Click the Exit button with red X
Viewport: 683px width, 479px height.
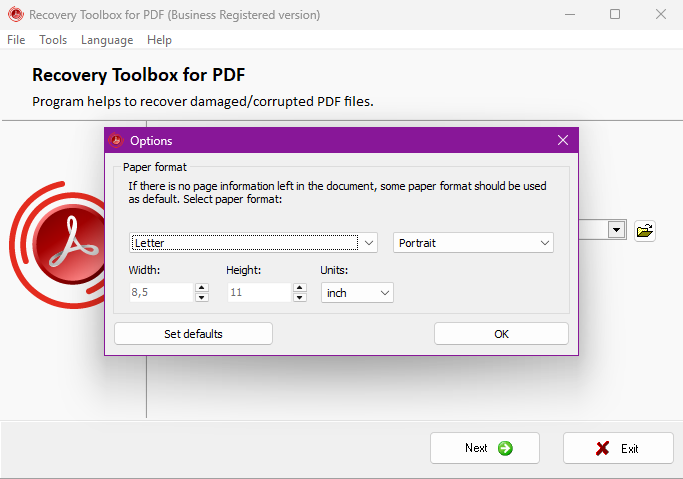click(x=618, y=448)
